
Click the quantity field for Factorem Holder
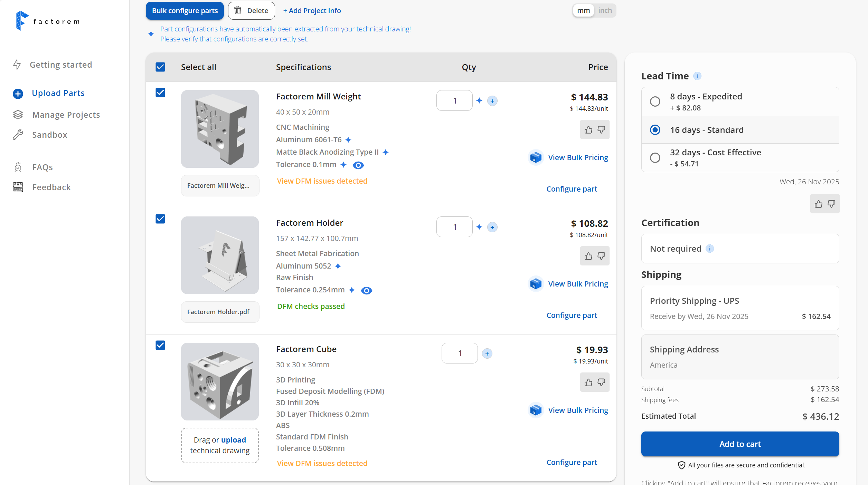click(454, 227)
